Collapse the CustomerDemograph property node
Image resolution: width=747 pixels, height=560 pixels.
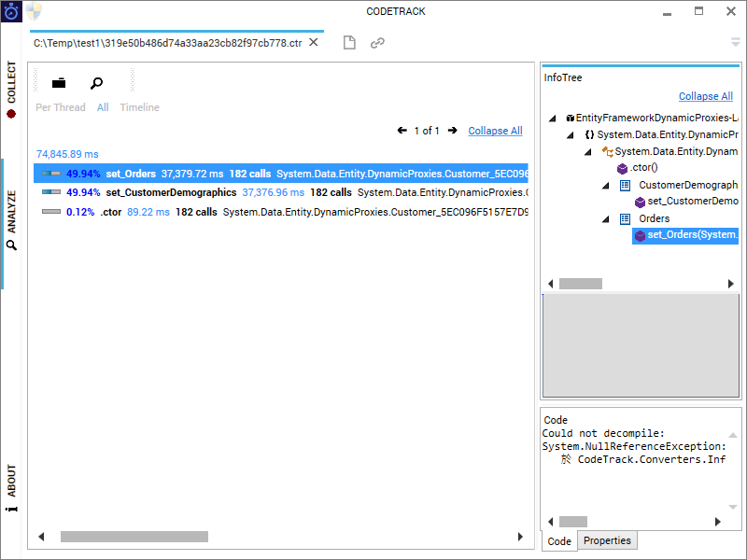(606, 186)
